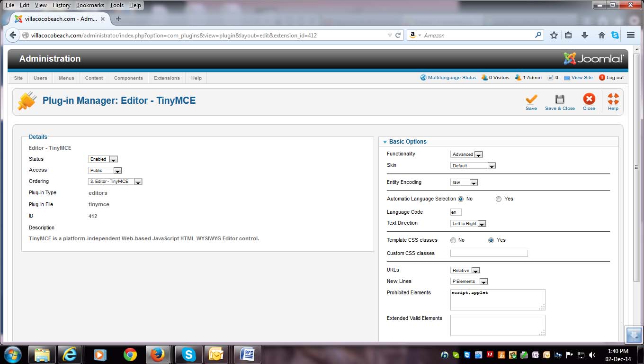Set Template CSS classes to No
This screenshot has height=364, width=644.
click(453, 240)
